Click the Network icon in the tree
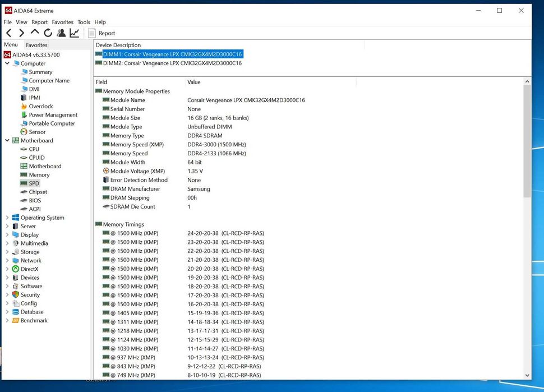Viewport: 544px width, 392px height. (x=16, y=261)
